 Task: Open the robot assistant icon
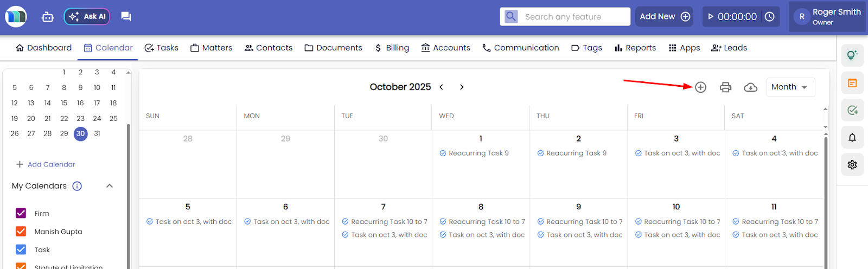(48, 17)
